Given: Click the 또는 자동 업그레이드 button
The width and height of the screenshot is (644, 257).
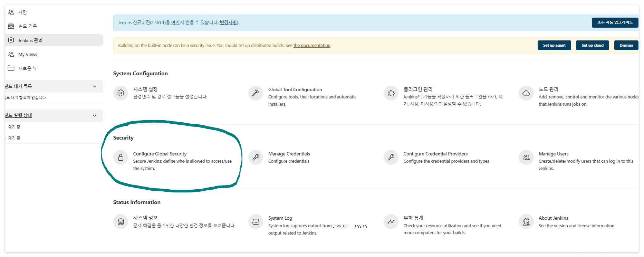Looking at the screenshot, I should [615, 22].
